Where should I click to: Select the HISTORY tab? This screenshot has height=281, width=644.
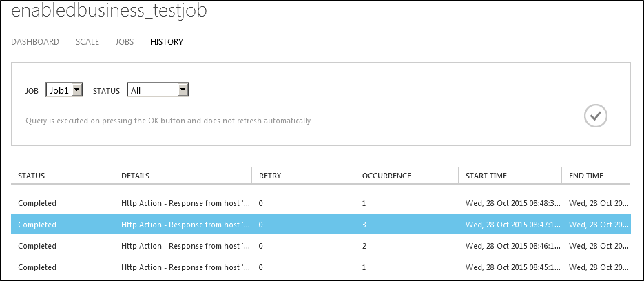coord(167,42)
